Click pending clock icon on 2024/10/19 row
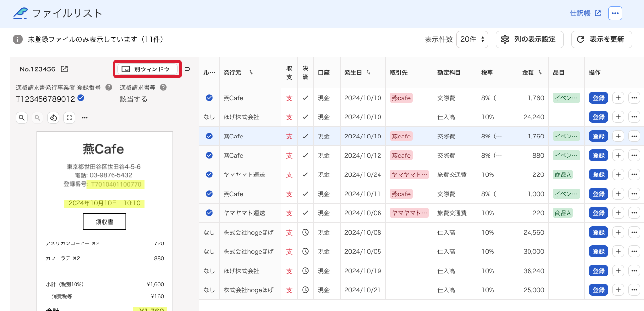 305,271
